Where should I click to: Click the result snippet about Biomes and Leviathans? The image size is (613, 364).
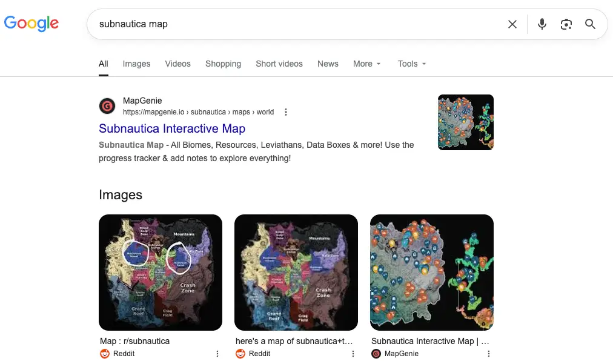pos(256,151)
